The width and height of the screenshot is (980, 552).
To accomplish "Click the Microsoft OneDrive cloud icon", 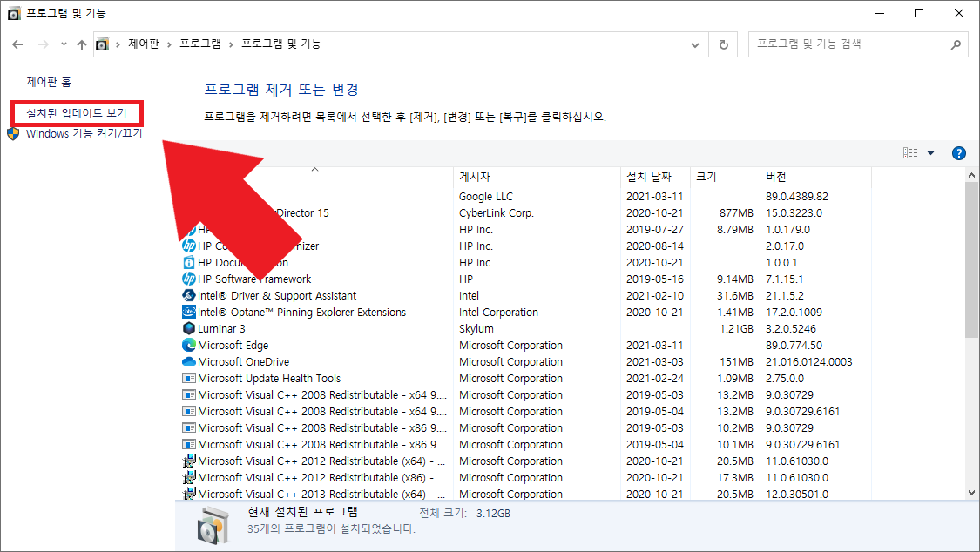I will pyautogui.click(x=189, y=362).
